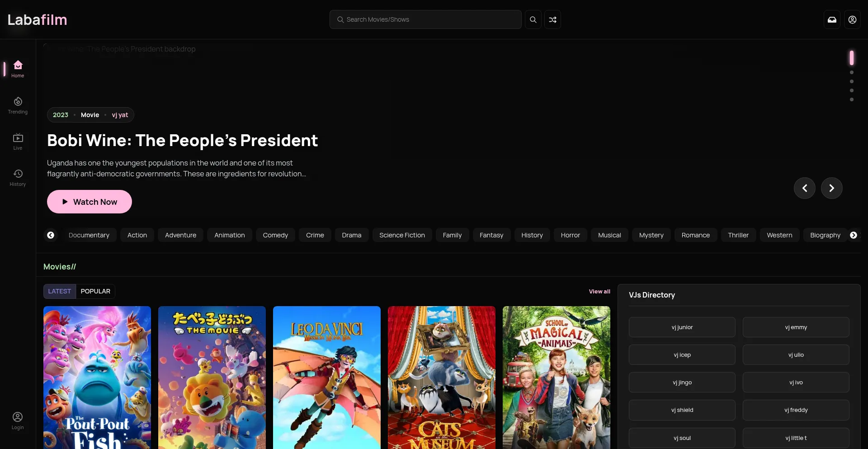Open the Japanese 'The Movie' poster
This screenshot has width=868, height=449.
coord(212,378)
